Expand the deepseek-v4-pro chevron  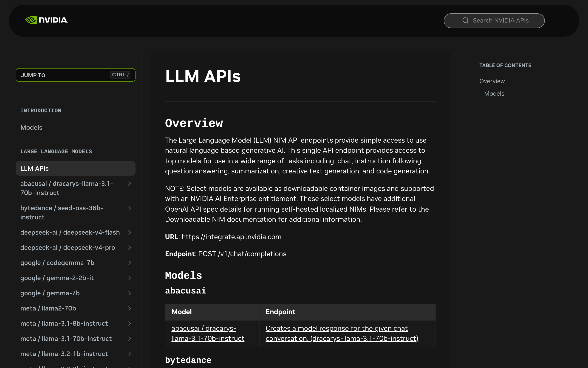pyautogui.click(x=130, y=247)
